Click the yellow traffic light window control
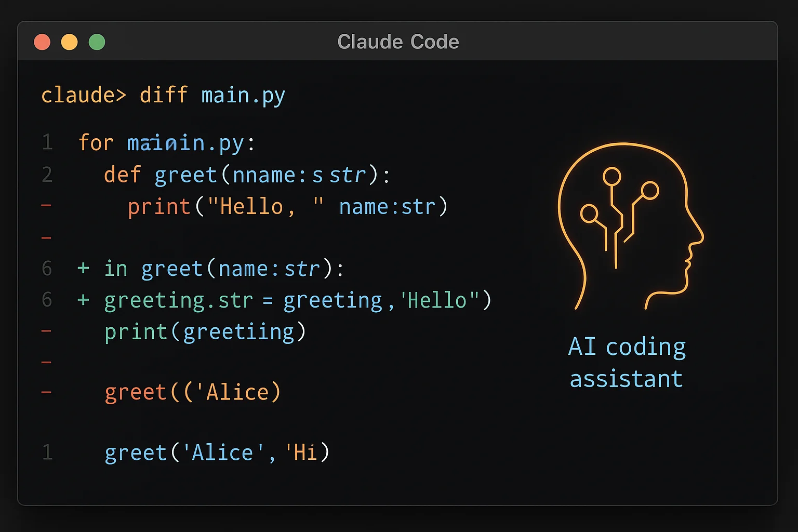Screen dimensions: 798x532 [x=69, y=42]
